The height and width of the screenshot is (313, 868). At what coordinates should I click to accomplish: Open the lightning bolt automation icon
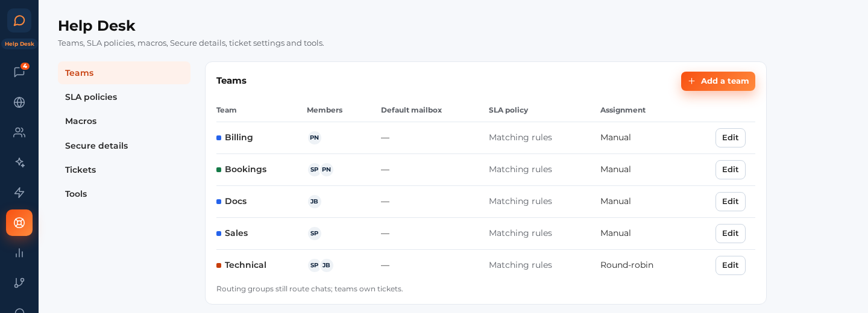[19, 193]
